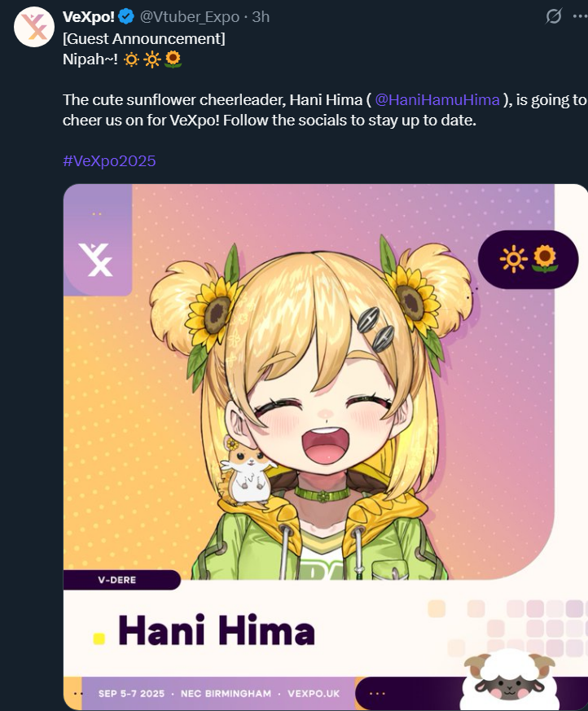Click the white VeXpo X logo in image
The width and height of the screenshot is (588, 711).
(95, 259)
